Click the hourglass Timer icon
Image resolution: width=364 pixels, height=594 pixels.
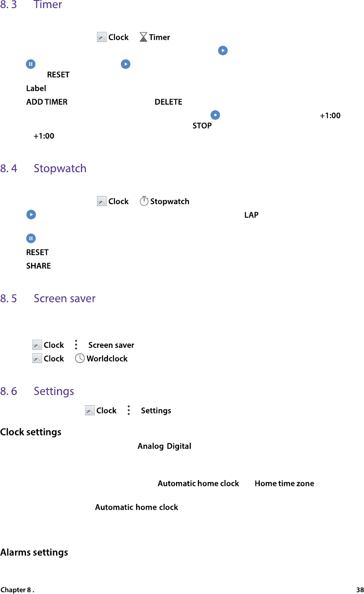point(144,37)
